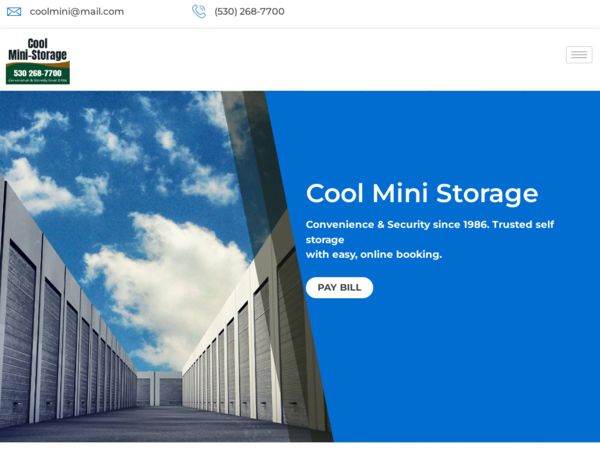This screenshot has height=450, width=600.
Task: Open the coolmini@mail.com email link
Action: (x=77, y=12)
